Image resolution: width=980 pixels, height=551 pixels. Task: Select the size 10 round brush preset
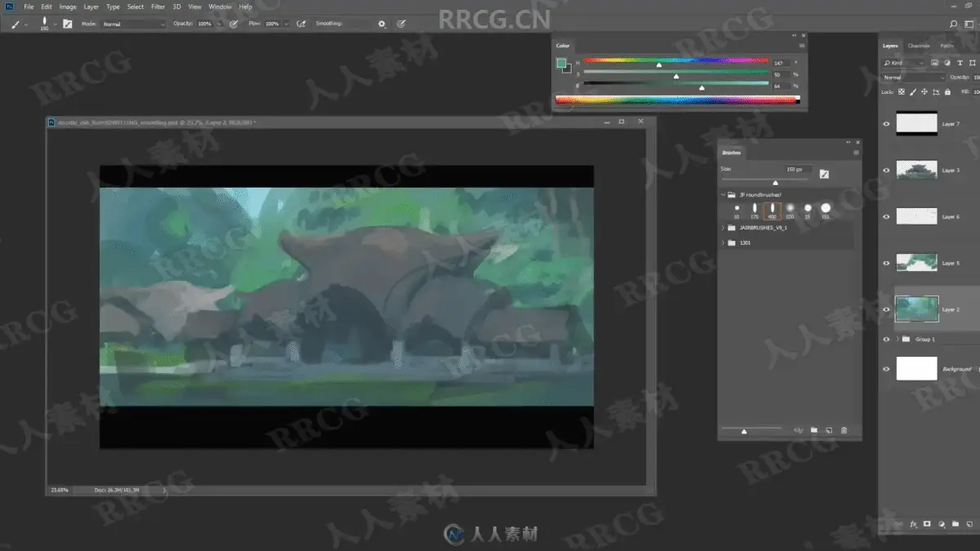pyautogui.click(x=737, y=211)
